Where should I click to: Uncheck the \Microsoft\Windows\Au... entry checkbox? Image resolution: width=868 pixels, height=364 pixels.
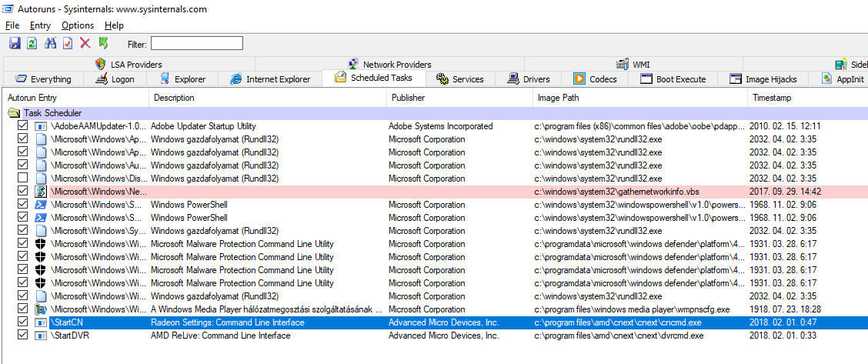pos(22,165)
